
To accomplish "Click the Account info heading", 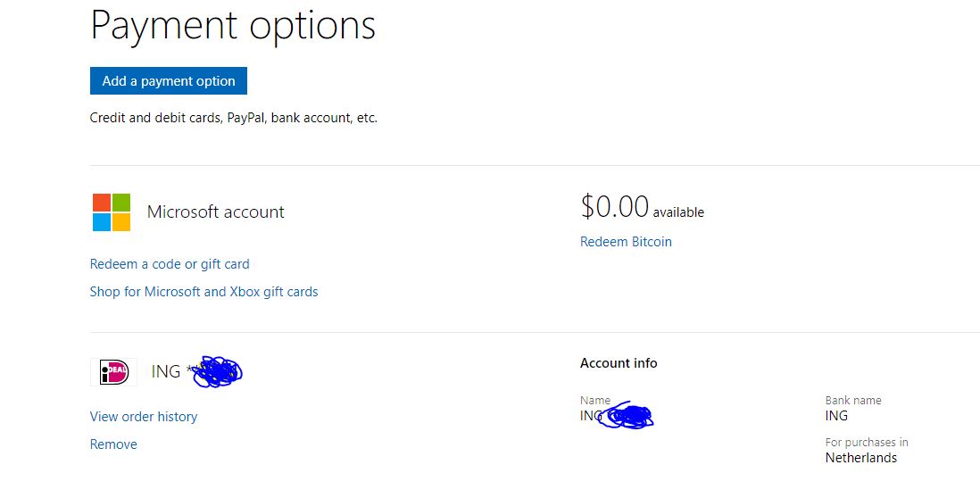I will click(619, 363).
